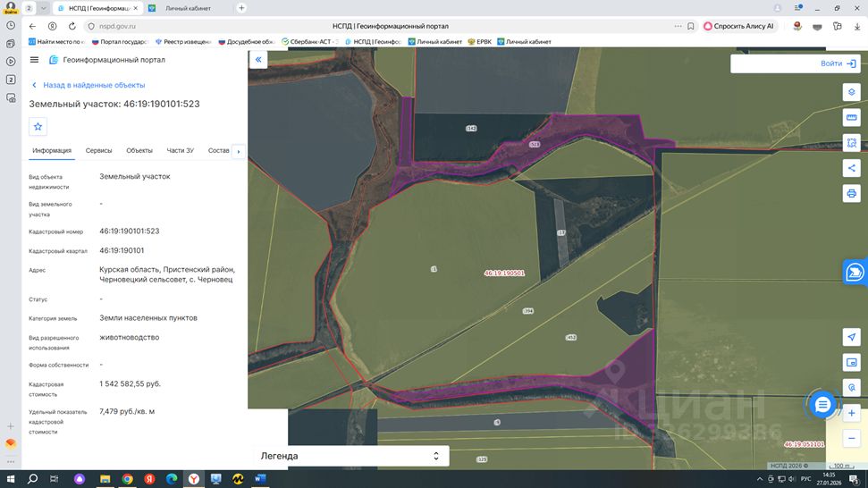Open Microsoft Word from the taskbar

(260, 479)
